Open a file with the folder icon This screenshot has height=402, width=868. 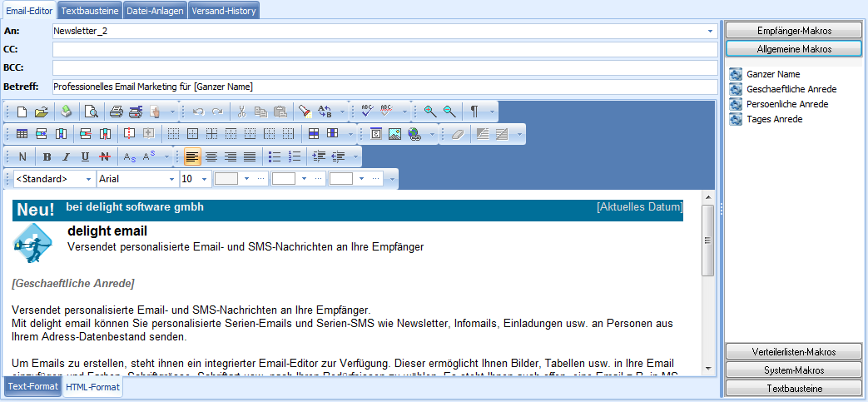click(41, 112)
